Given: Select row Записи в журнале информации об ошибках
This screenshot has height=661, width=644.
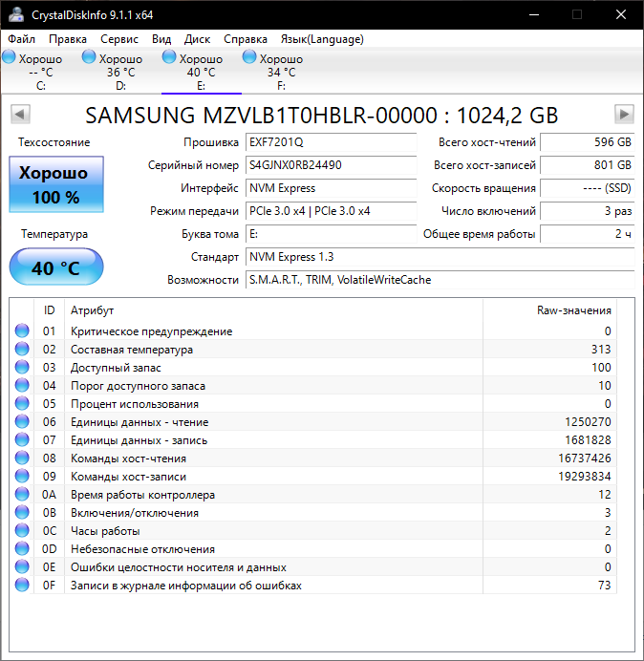Looking at the screenshot, I should pyautogui.click(x=313, y=585).
